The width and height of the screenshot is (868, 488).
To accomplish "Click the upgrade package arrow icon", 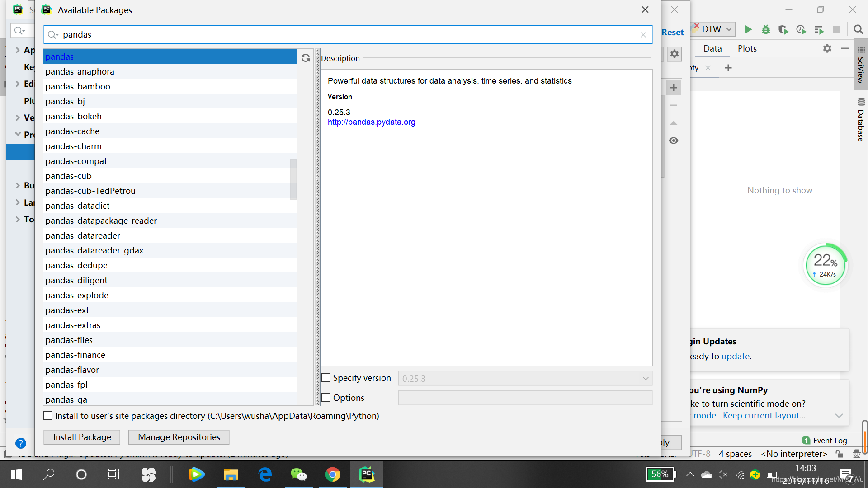I will (674, 123).
